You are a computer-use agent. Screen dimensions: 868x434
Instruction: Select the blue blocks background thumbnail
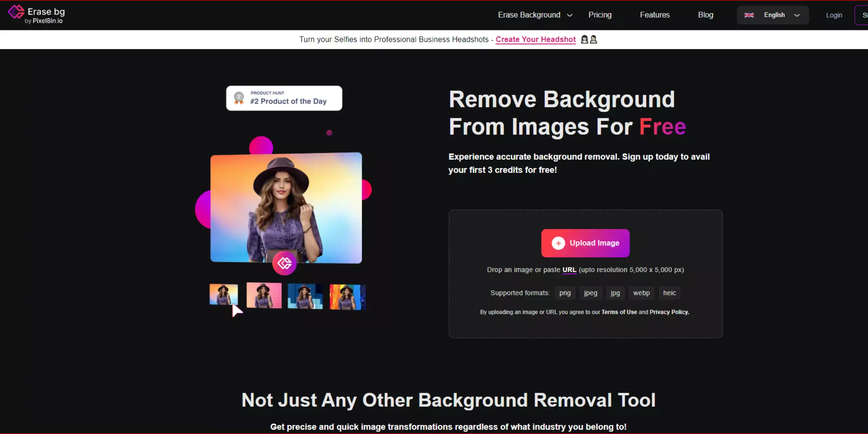tap(305, 296)
